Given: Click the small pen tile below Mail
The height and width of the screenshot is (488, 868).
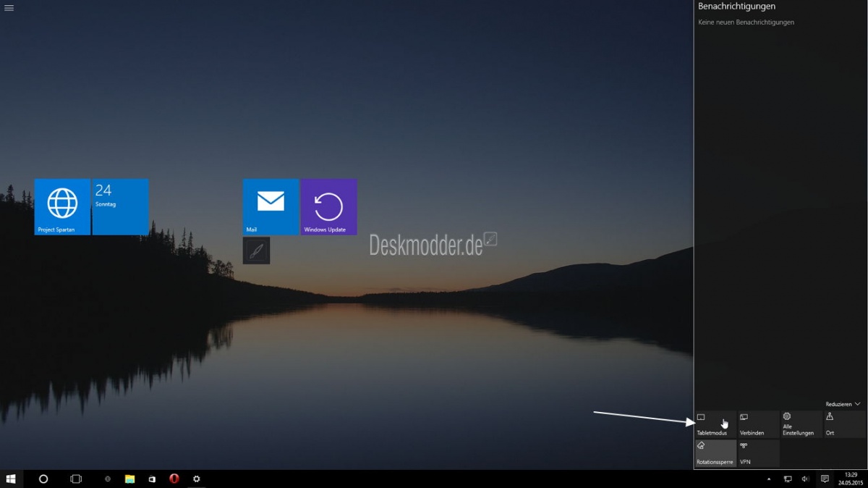Looking at the screenshot, I should pyautogui.click(x=256, y=251).
